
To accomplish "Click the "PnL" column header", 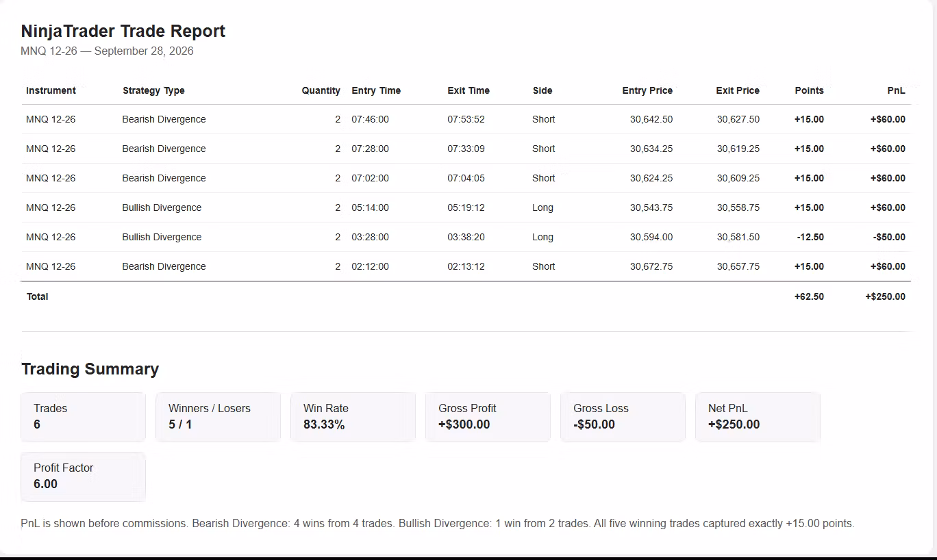I will (896, 90).
